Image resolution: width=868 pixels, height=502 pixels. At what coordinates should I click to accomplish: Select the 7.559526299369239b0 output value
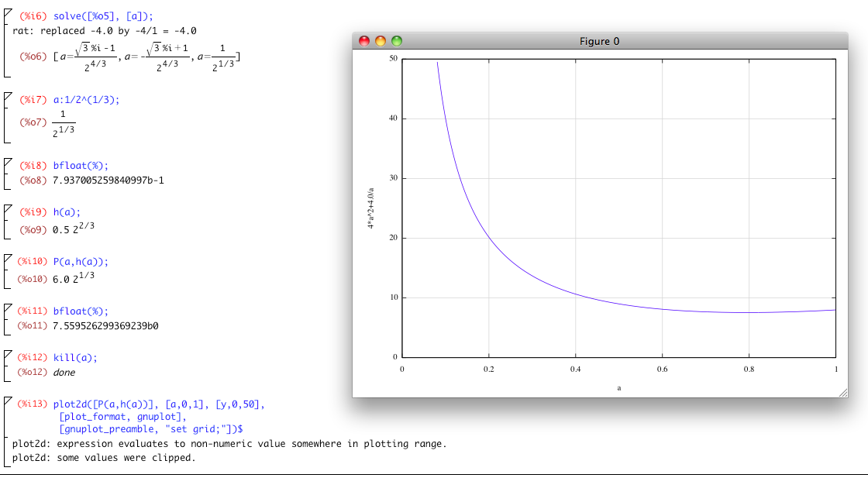pyautogui.click(x=105, y=326)
